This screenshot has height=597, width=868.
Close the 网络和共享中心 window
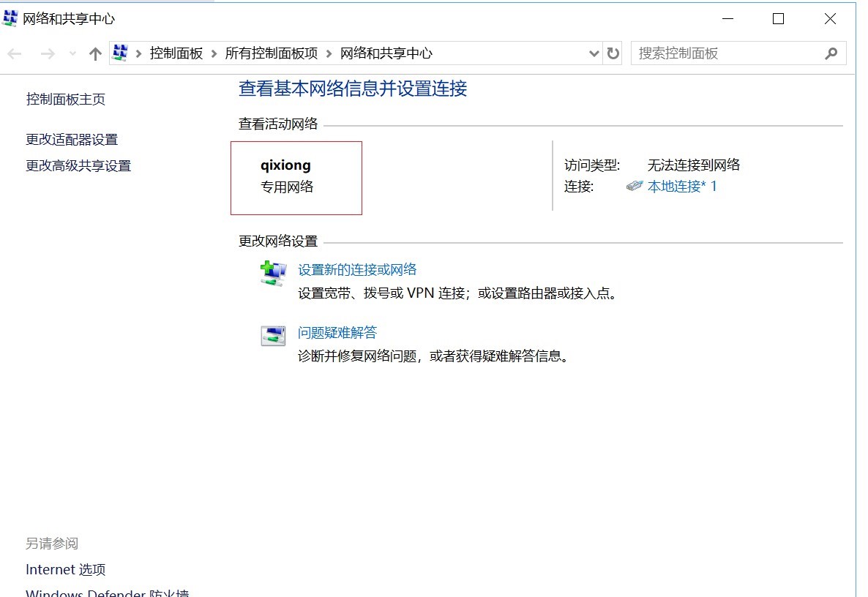point(830,19)
